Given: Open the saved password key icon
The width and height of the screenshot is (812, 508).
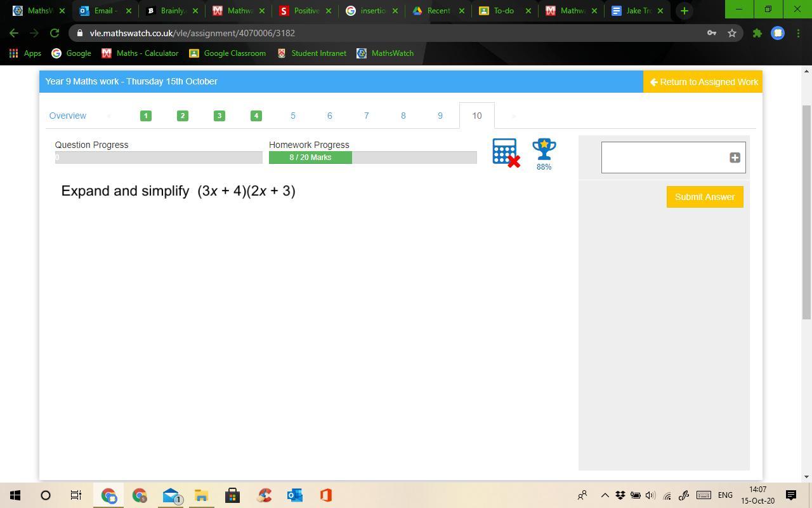Looking at the screenshot, I should click(712, 33).
